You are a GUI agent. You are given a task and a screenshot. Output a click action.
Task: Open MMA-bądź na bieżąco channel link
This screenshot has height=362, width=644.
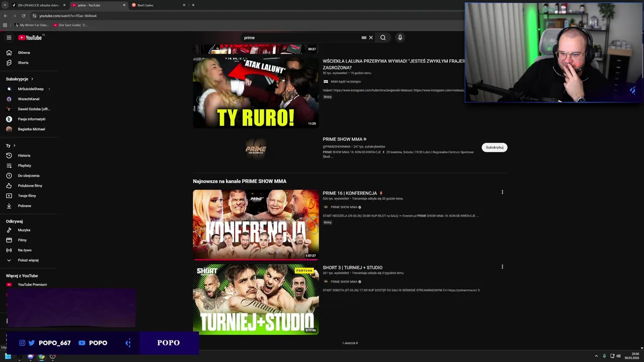pyautogui.click(x=346, y=81)
